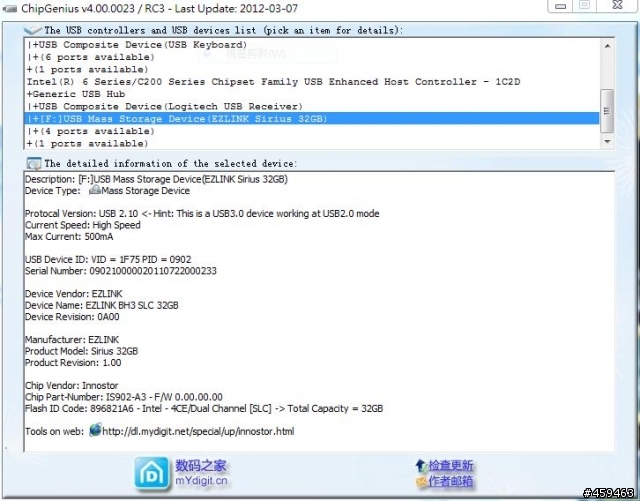Click the USB list header icon
The width and height of the screenshot is (640, 501).
tap(33, 30)
